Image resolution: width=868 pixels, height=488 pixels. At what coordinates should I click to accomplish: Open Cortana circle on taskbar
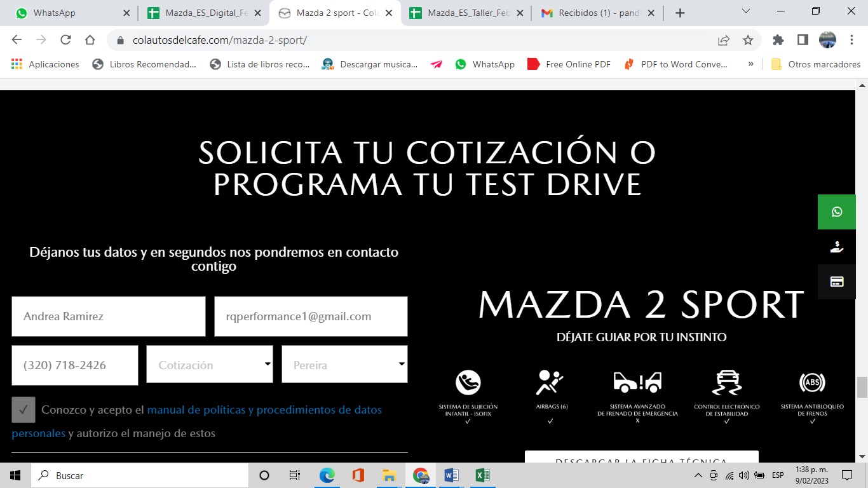tap(264, 475)
